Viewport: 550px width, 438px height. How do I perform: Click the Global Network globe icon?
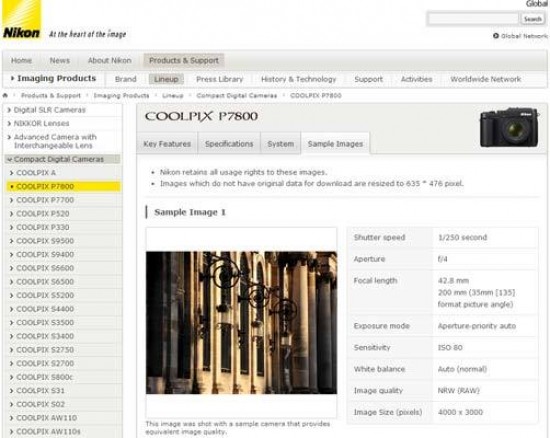click(496, 36)
